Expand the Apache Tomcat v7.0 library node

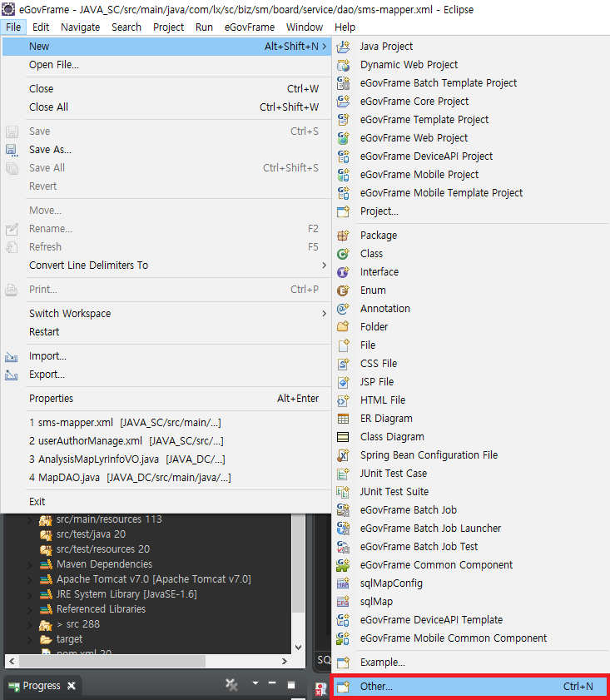tap(29, 579)
